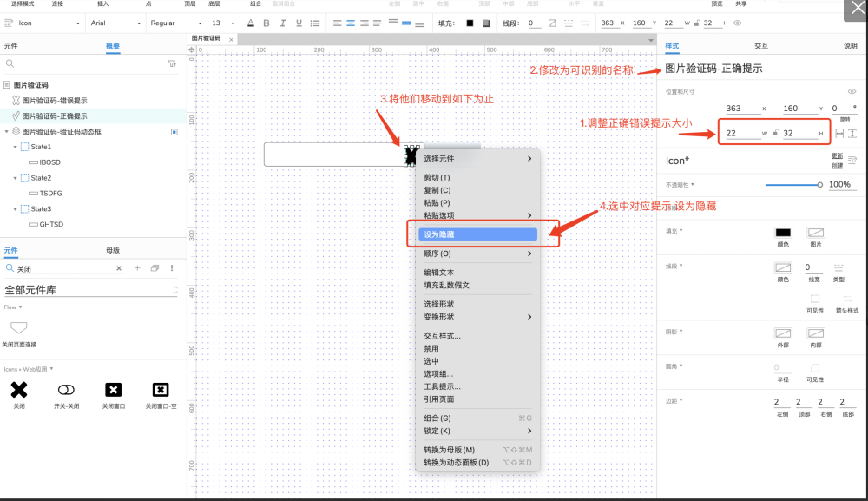Click the bulleted list icon
This screenshot has height=501, width=868.
tap(316, 23)
